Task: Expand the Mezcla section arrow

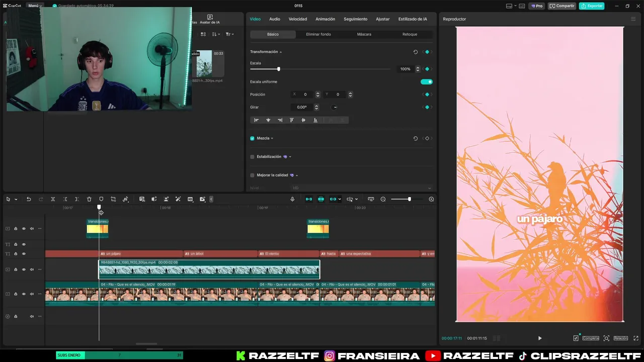Action: pyautogui.click(x=272, y=138)
